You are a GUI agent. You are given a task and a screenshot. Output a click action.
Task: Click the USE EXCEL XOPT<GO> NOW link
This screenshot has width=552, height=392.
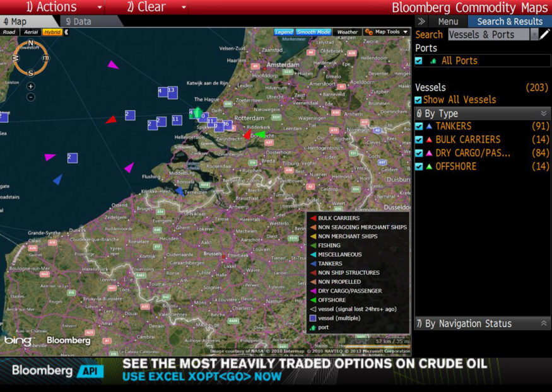click(202, 376)
